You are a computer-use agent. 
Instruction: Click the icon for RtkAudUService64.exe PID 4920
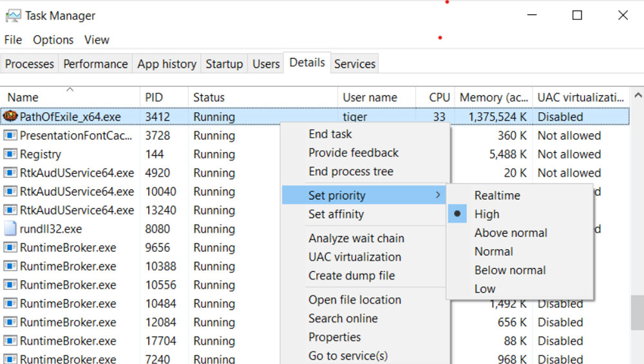tap(10, 173)
